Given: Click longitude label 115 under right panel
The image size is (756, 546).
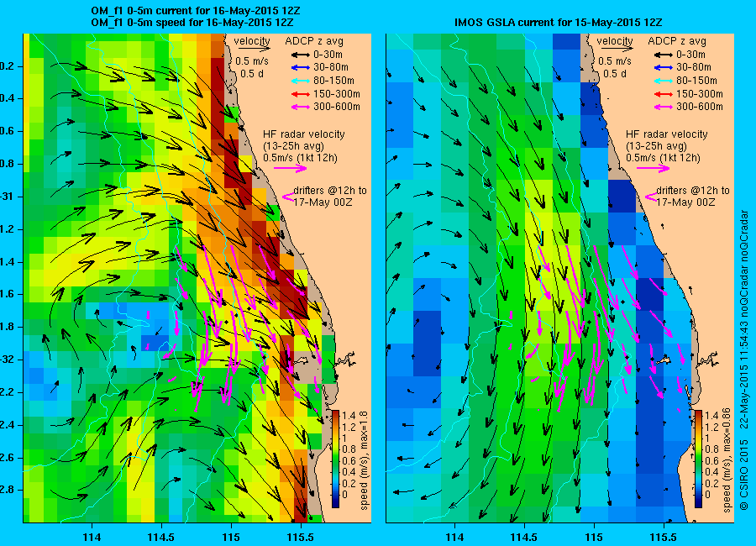Looking at the screenshot, I should (x=595, y=538).
